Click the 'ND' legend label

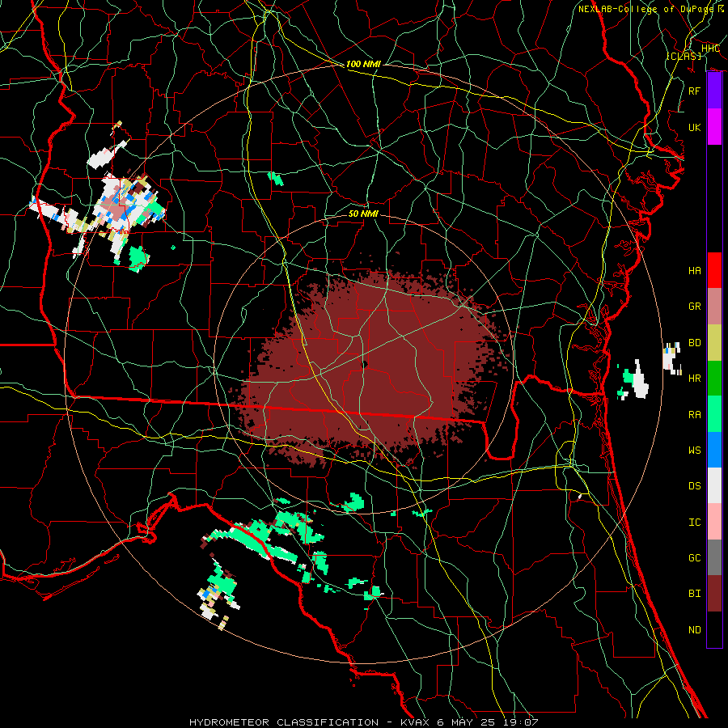[694, 630]
